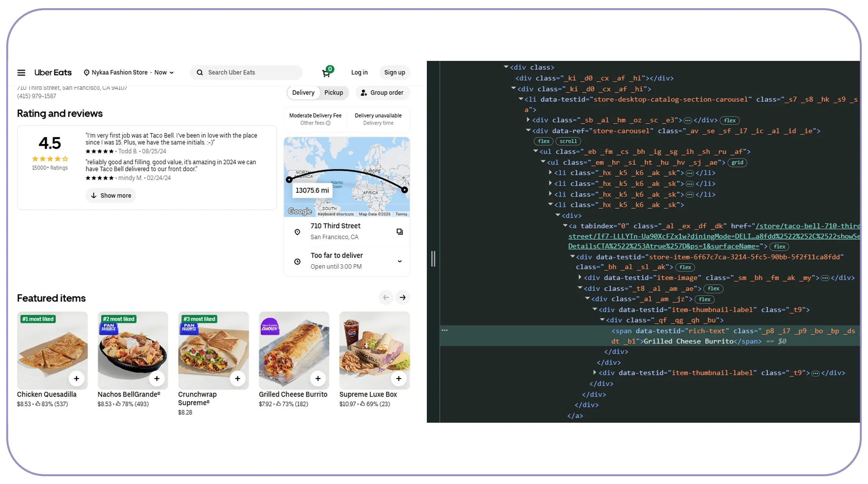This screenshot has width=868, height=484.
Task: Start a Group order
Action: [383, 93]
